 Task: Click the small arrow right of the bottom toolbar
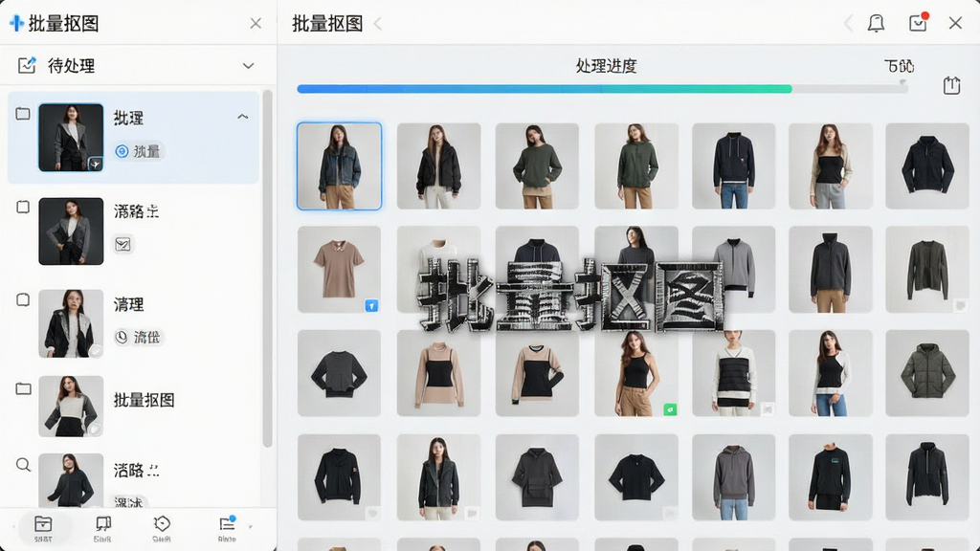point(251,527)
